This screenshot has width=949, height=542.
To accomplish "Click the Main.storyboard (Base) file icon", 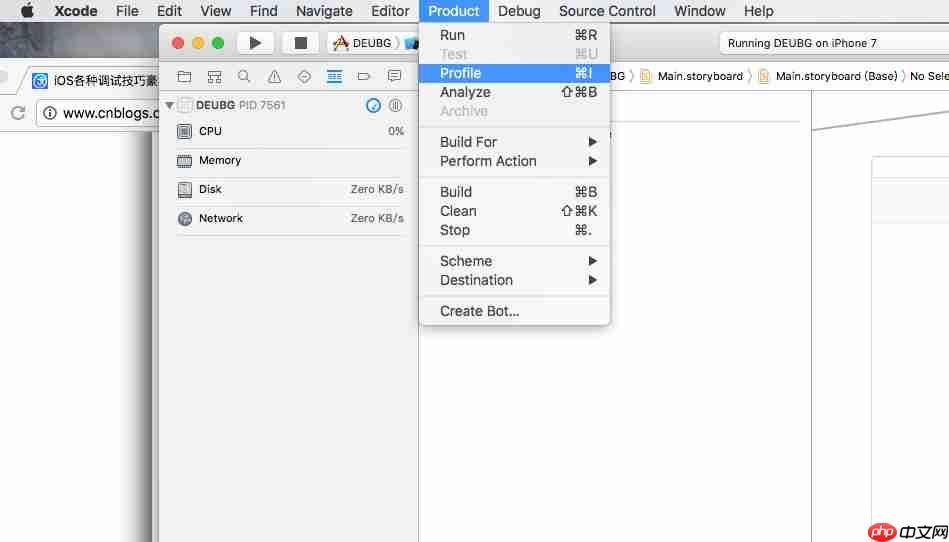I will coord(764,76).
